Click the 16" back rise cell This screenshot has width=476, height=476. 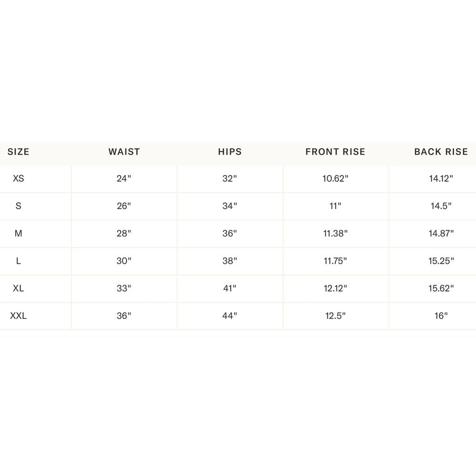pyautogui.click(x=441, y=316)
